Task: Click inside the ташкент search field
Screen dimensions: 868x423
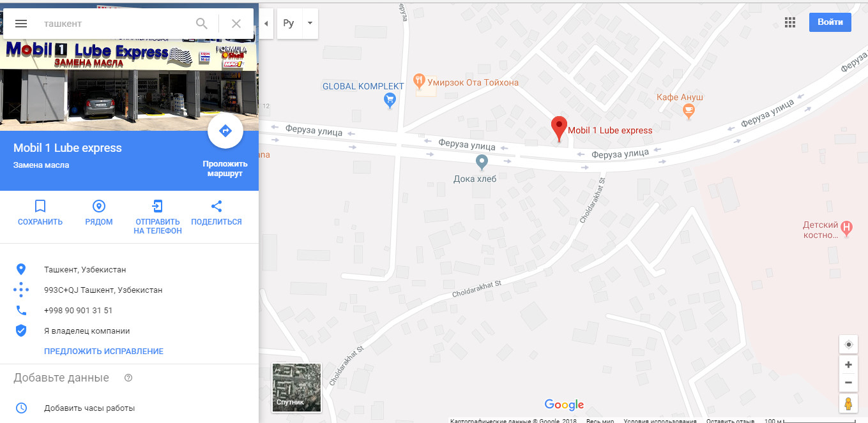Action: (x=115, y=24)
